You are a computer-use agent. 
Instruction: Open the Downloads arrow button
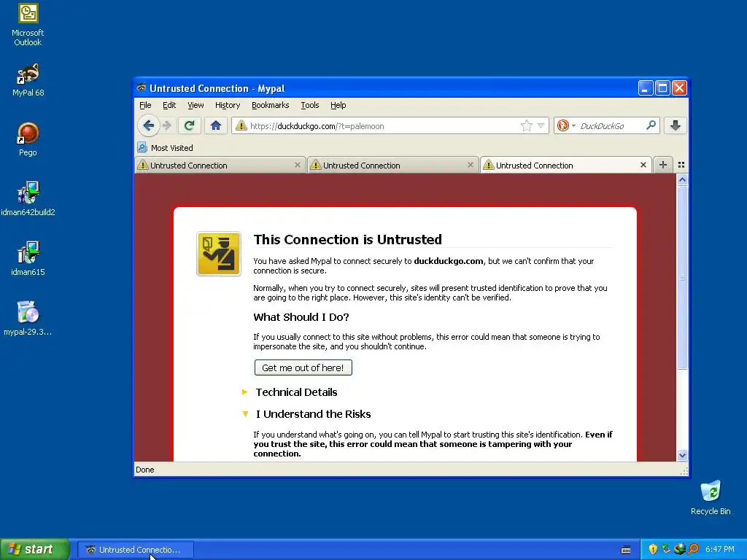tap(675, 125)
